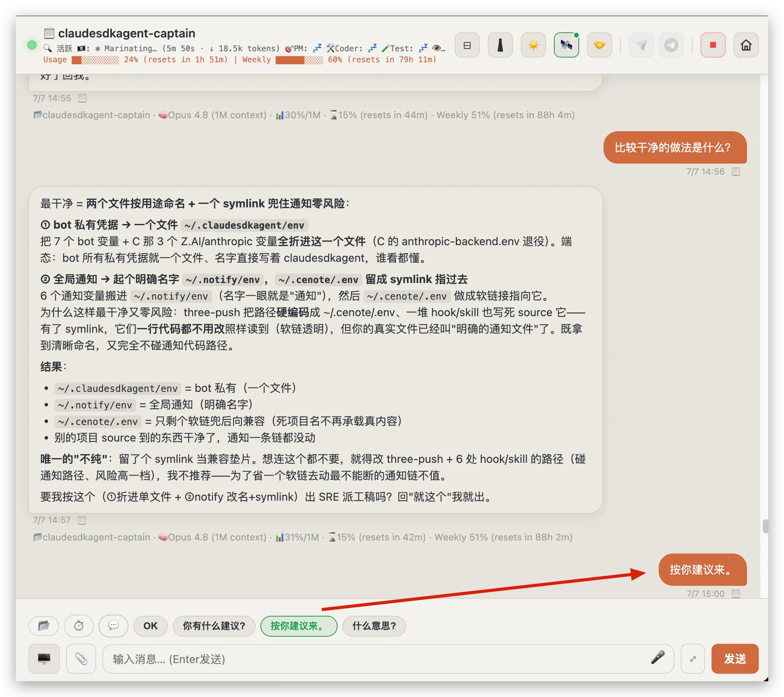Click the monitor icon button
The width and height of the screenshot is (784, 697).
tap(44, 659)
